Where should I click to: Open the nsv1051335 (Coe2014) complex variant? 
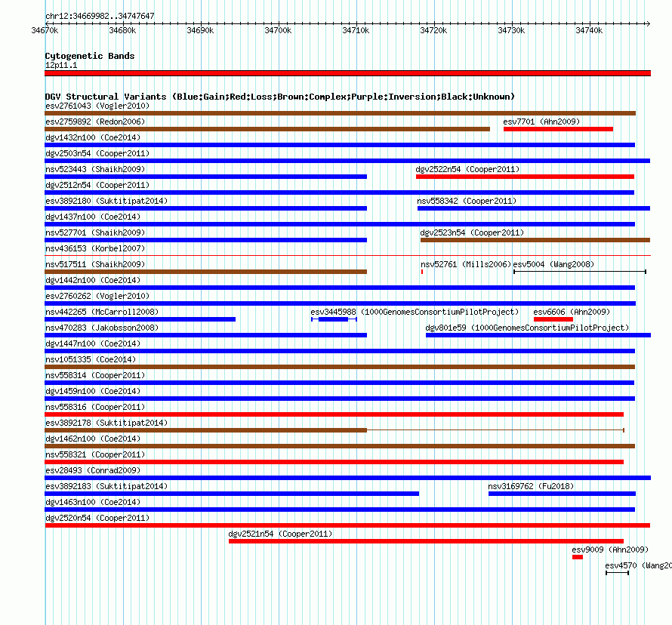(340, 367)
